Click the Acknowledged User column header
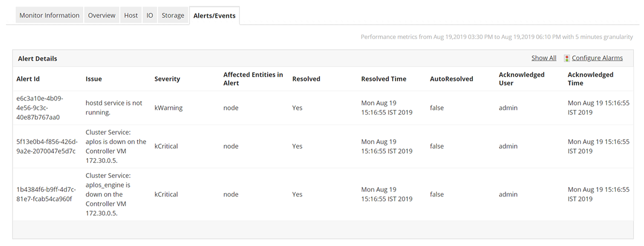 pos(521,79)
